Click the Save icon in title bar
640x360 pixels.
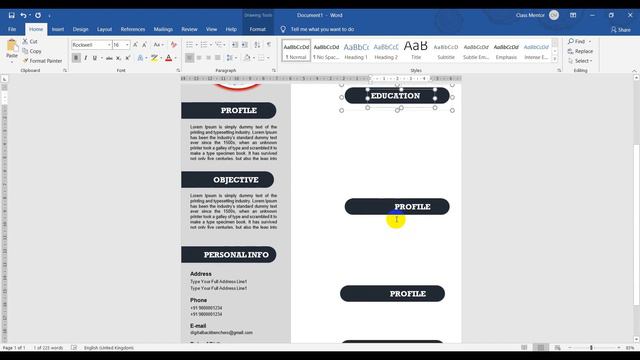(x=11, y=15)
